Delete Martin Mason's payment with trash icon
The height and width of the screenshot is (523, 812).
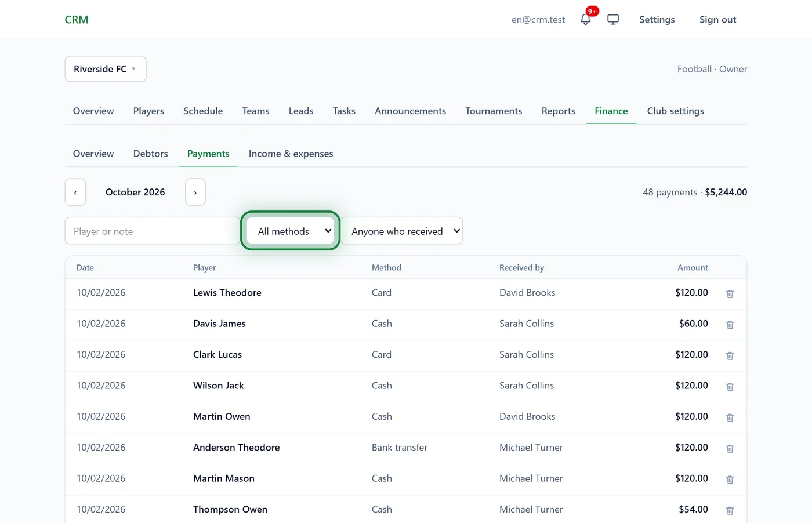pyautogui.click(x=730, y=480)
